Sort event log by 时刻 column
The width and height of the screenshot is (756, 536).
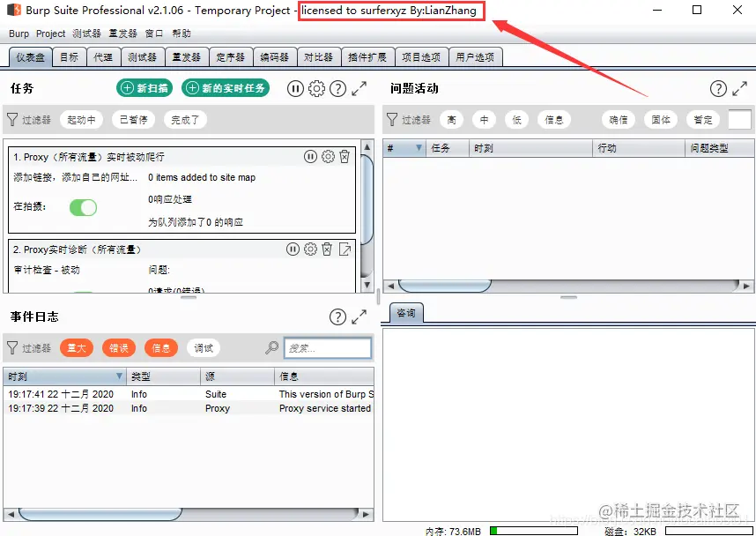click(65, 376)
